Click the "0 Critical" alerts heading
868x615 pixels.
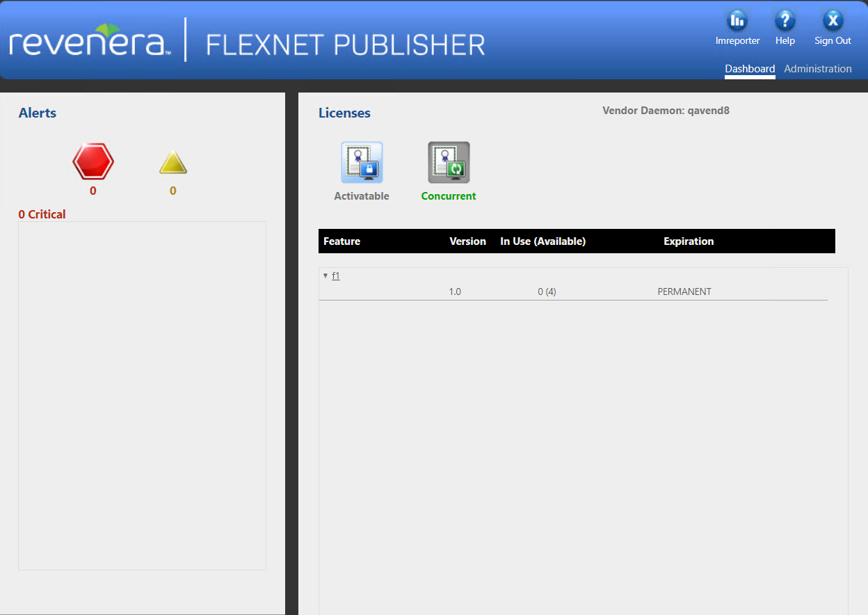42,214
